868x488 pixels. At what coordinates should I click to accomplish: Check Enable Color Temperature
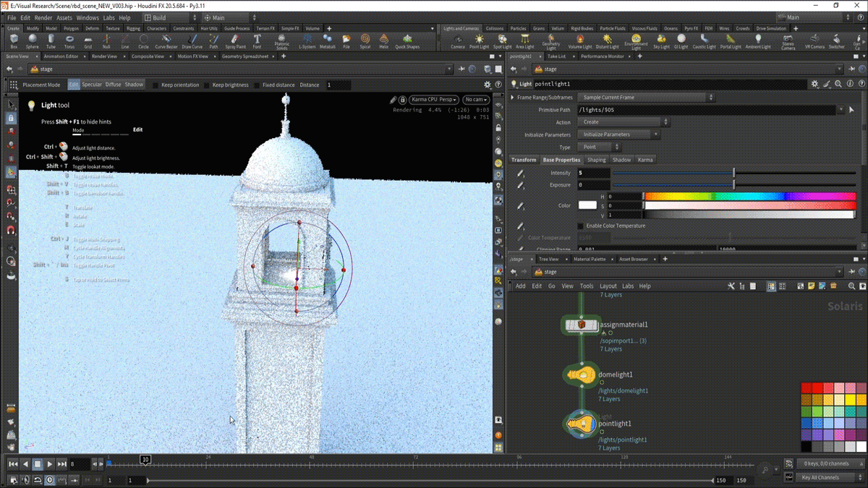click(580, 226)
